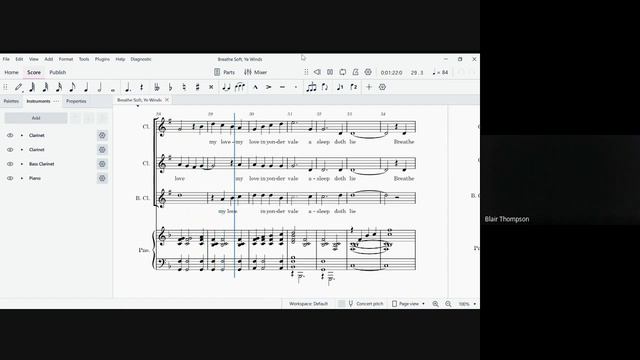The width and height of the screenshot is (640, 360).
Task: Expand the Piano instrument row
Action: pyautogui.click(x=22, y=178)
